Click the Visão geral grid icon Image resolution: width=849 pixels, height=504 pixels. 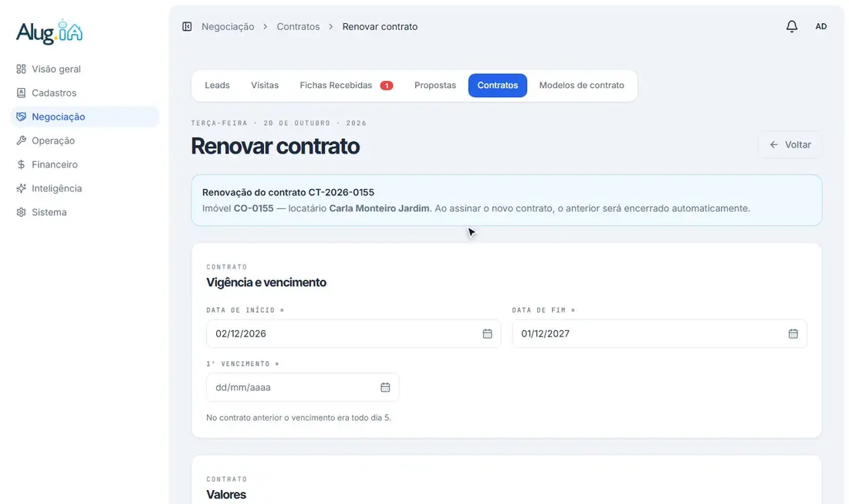point(21,69)
